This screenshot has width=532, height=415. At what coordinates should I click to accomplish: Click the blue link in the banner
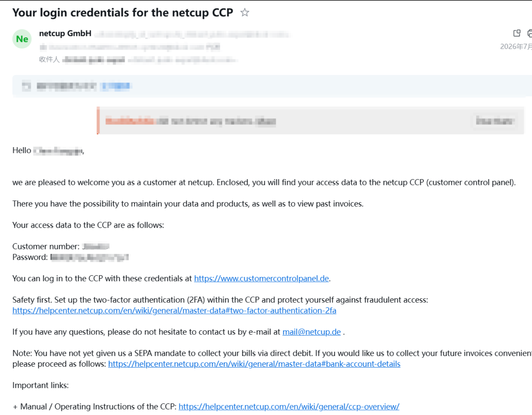[x=116, y=86]
